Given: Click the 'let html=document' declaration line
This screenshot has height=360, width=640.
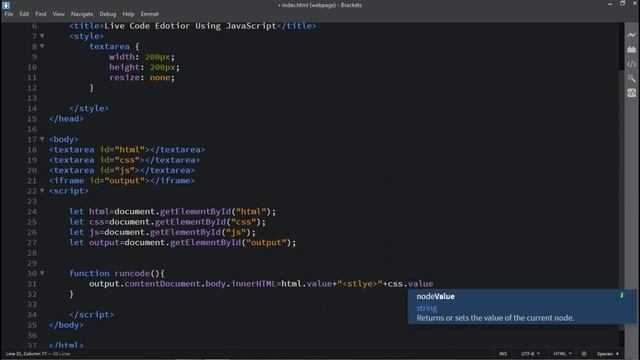Looking at the screenshot, I should (x=173, y=211).
